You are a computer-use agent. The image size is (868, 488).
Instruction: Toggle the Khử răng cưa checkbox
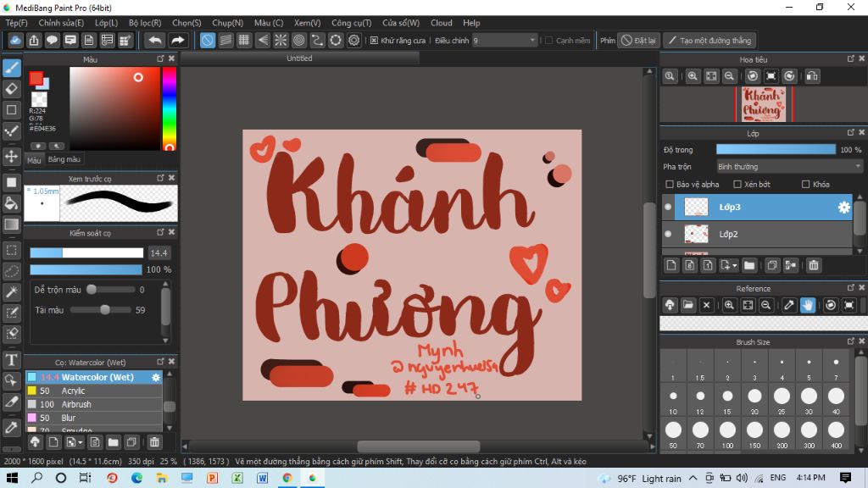[374, 41]
